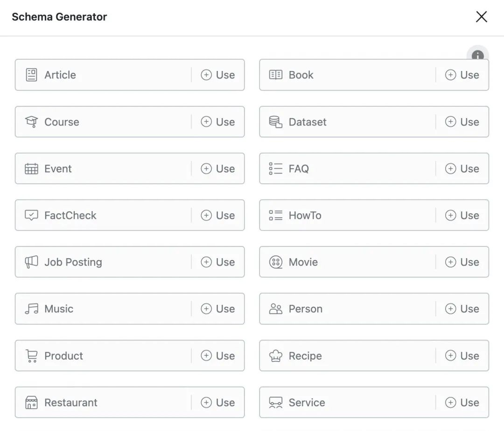Click the Service label

click(x=307, y=403)
